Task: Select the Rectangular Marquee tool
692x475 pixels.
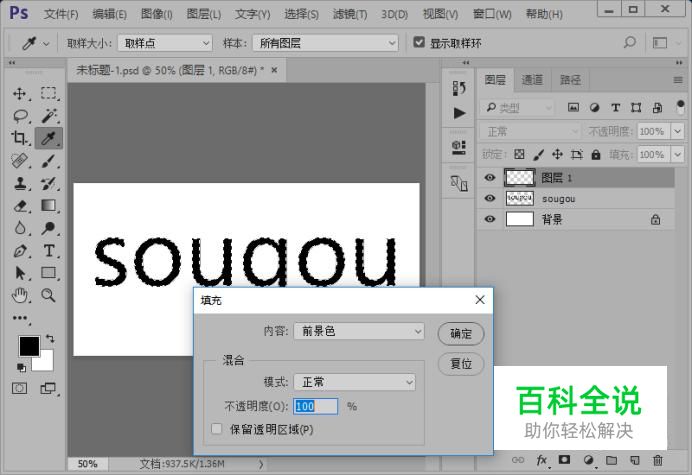Action: pos(48,94)
